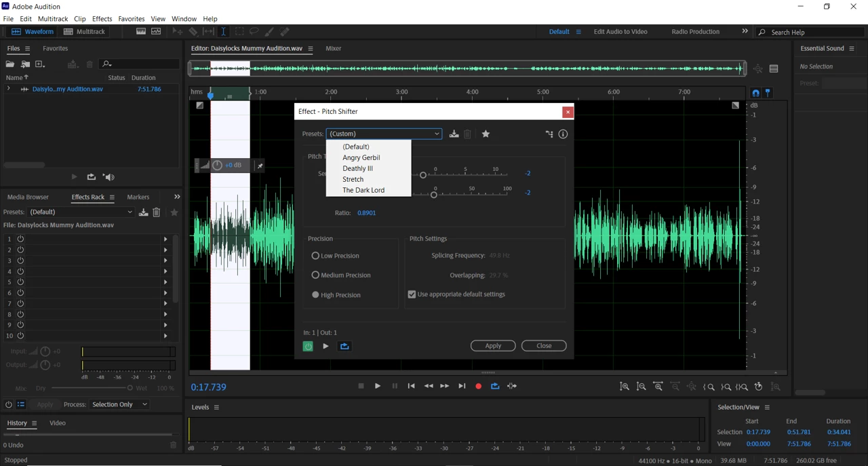Open Process Selection Only dropdown
The width and height of the screenshot is (868, 466).
coord(119,404)
